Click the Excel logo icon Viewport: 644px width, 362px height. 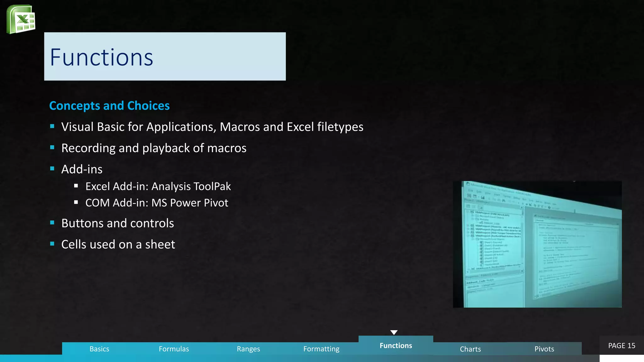21,19
